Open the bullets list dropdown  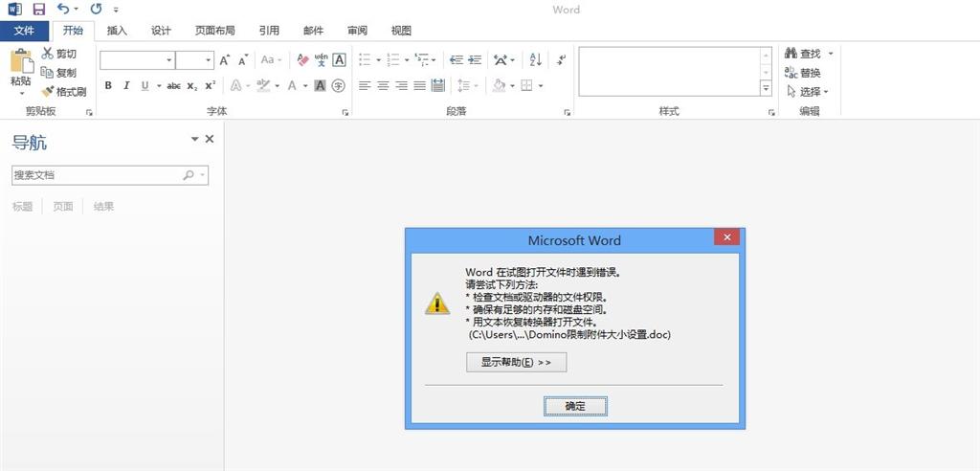tap(379, 60)
